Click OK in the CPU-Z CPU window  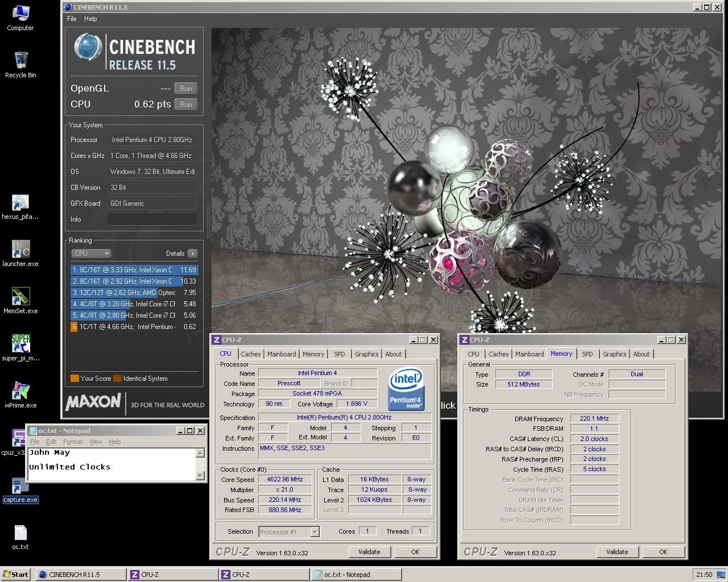point(415,552)
